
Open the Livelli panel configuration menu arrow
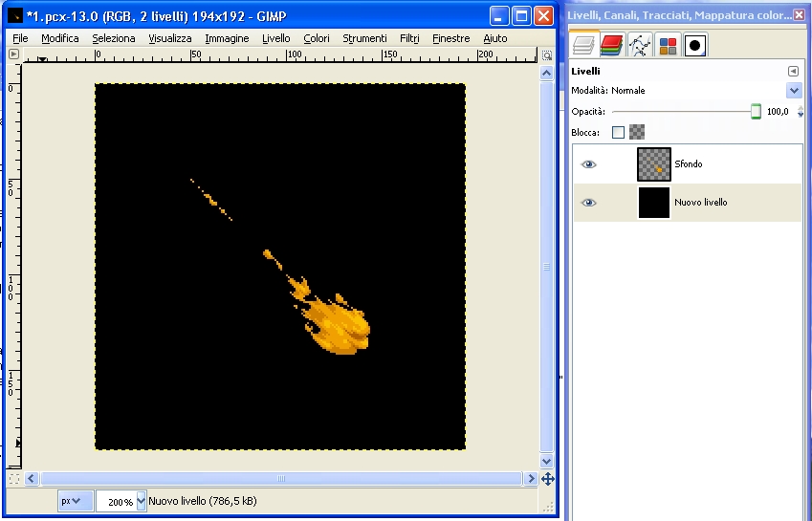(793, 72)
